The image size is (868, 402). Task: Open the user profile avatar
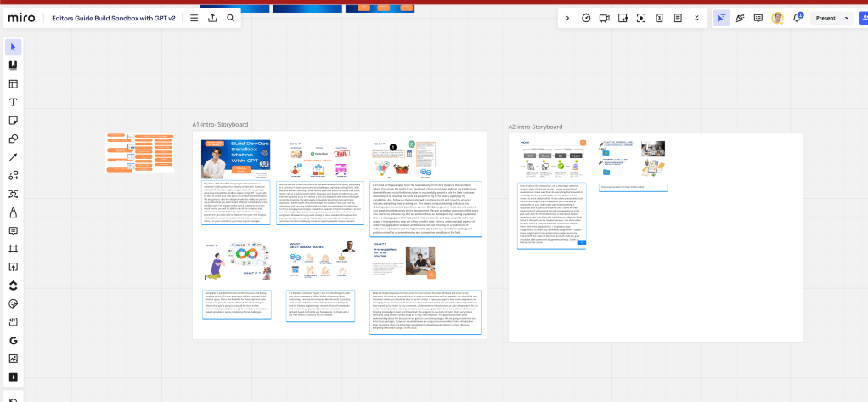[x=778, y=19]
